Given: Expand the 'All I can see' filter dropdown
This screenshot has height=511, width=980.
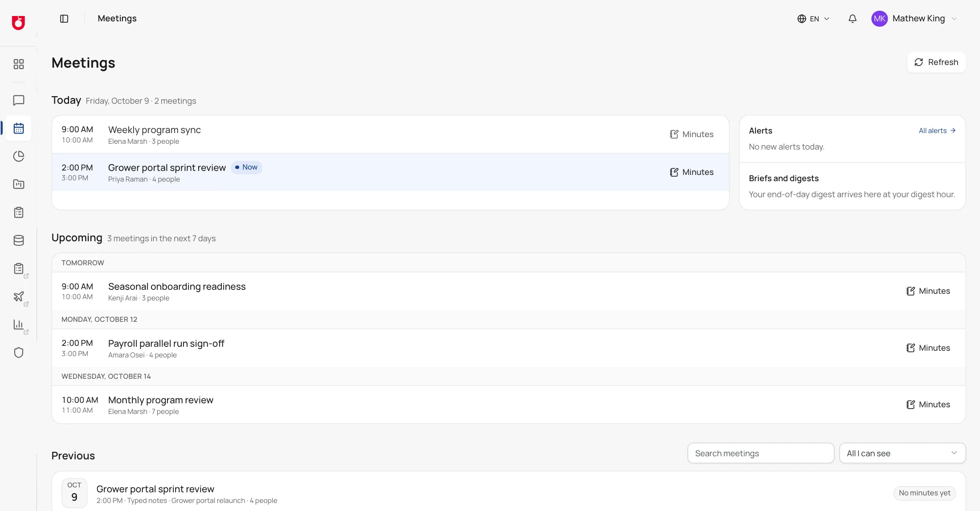Looking at the screenshot, I should click(x=902, y=453).
